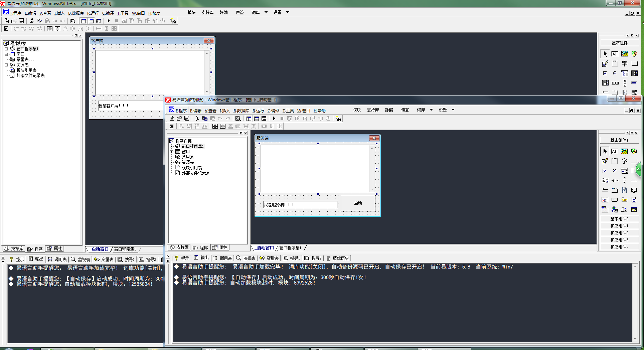Open 词库 dropdown arrow in front window
The height and width of the screenshot is (350, 644).
pyautogui.click(x=431, y=110)
